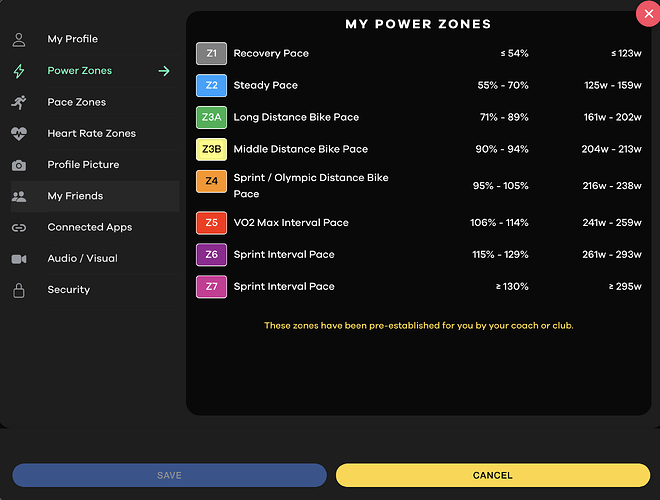Click the blue SAVE button
Image resolution: width=660 pixels, height=500 pixels.
tap(169, 475)
